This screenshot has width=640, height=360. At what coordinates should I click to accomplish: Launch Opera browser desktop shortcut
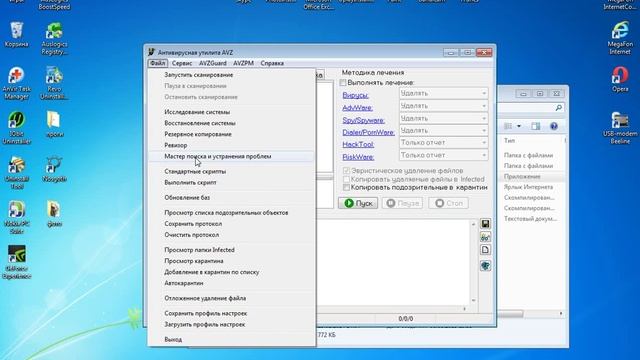620,79
